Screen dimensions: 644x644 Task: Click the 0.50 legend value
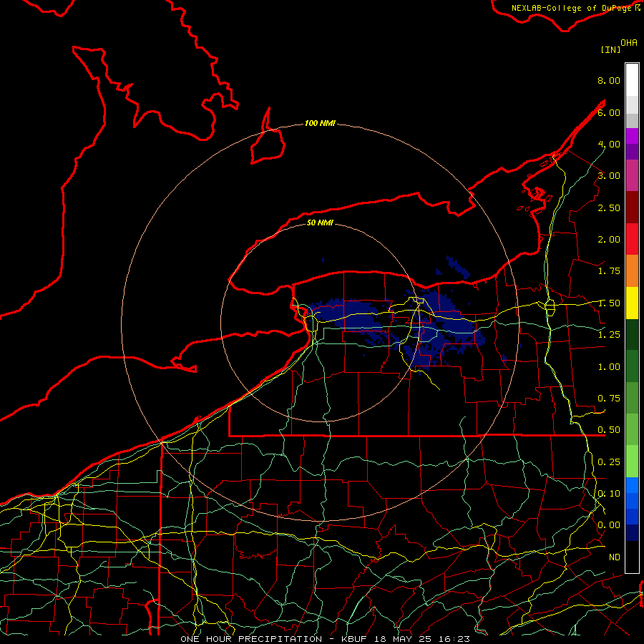point(609,430)
